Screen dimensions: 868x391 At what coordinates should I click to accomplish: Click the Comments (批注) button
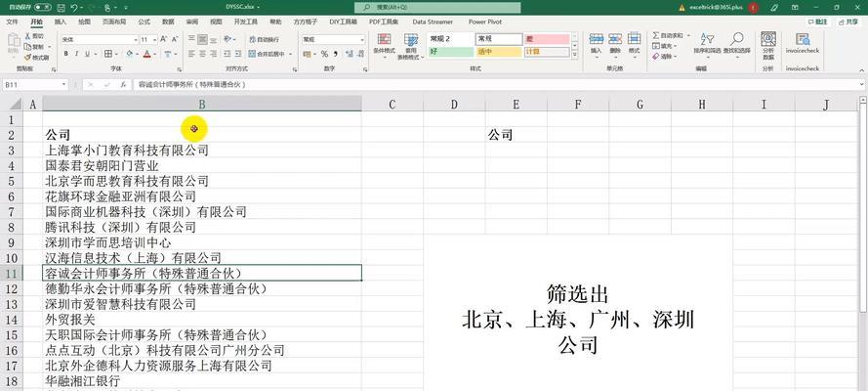click(817, 22)
